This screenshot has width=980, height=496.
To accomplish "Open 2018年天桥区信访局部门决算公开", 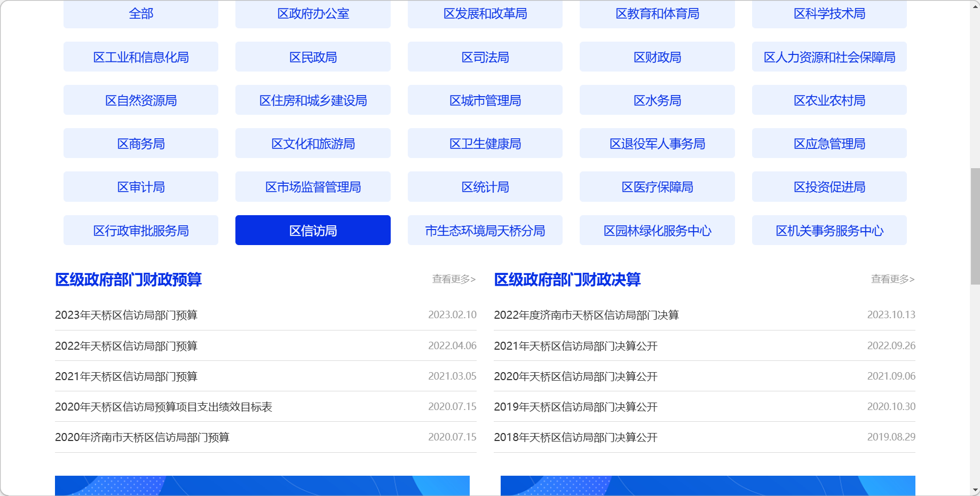I will tap(575, 437).
